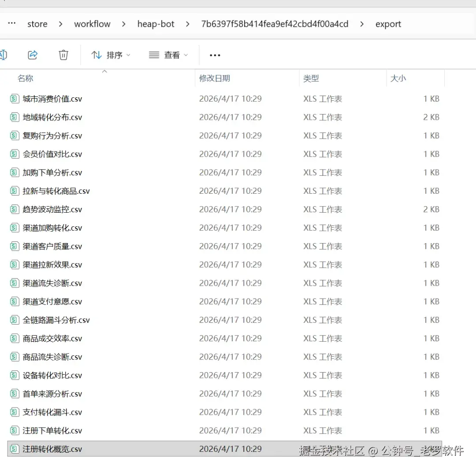The height and width of the screenshot is (469, 476).
Task: Click the file icon of 趋势波动监控.csv
Action: (x=15, y=210)
